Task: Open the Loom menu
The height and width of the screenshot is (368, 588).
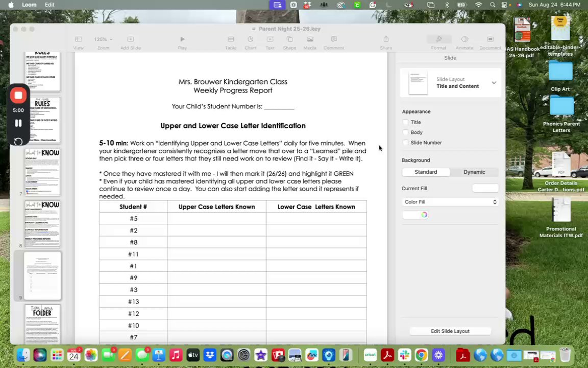Action: point(29,5)
